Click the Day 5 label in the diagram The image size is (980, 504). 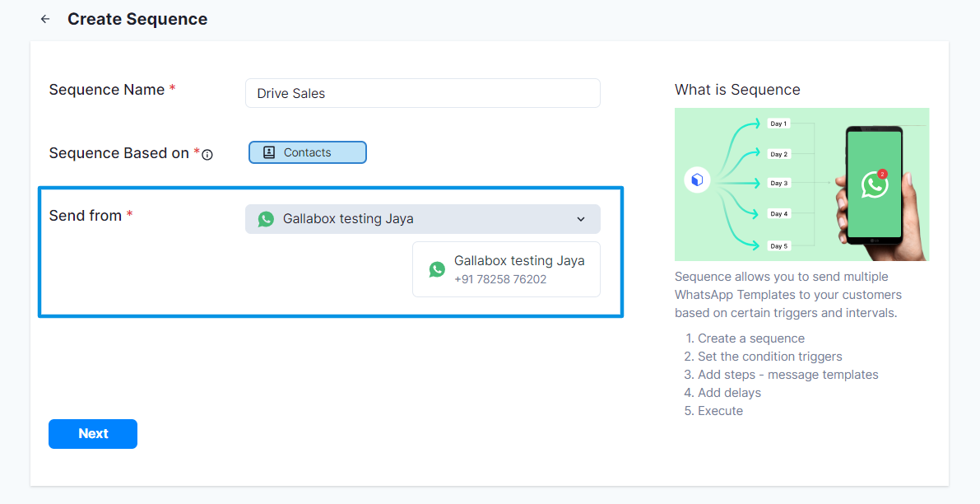coord(778,245)
